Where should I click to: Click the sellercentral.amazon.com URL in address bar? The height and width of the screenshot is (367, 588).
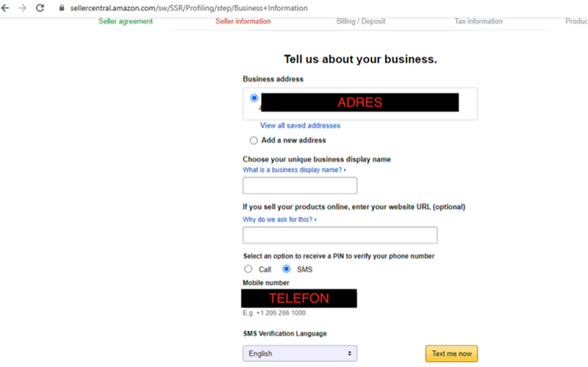pyautogui.click(x=189, y=8)
